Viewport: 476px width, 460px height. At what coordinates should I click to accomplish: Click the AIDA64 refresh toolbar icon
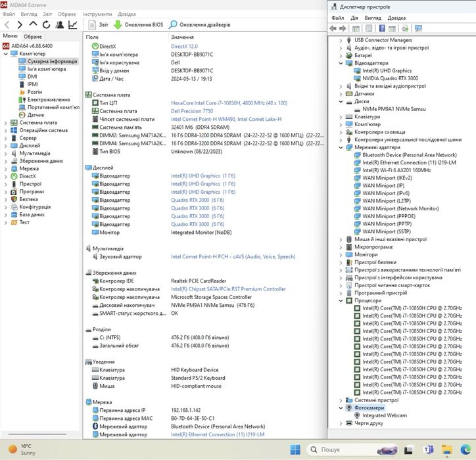[x=47, y=24]
